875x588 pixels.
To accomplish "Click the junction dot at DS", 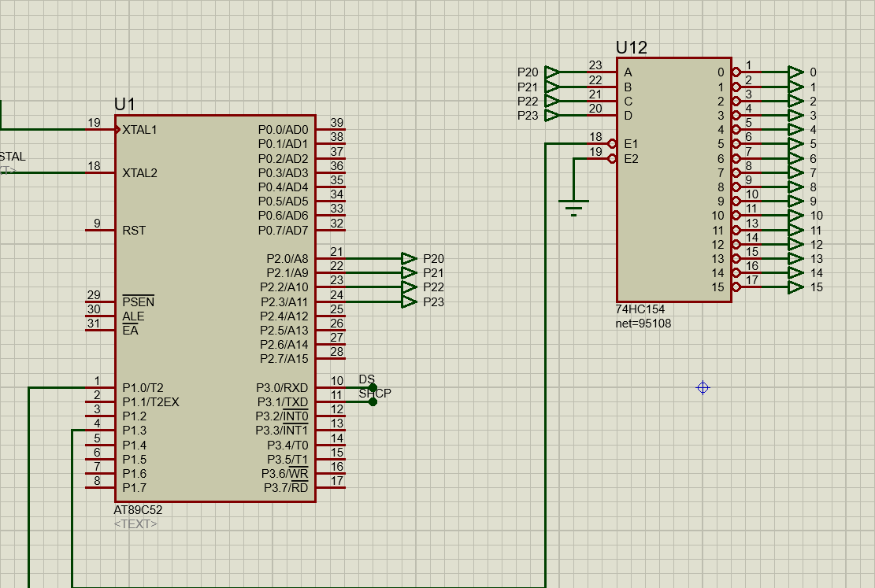I will click(x=373, y=387).
